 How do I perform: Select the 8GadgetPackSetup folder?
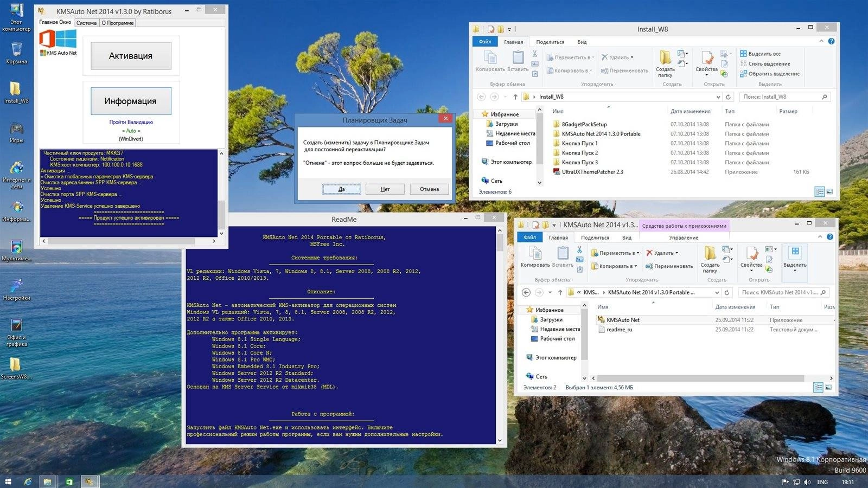click(x=584, y=124)
